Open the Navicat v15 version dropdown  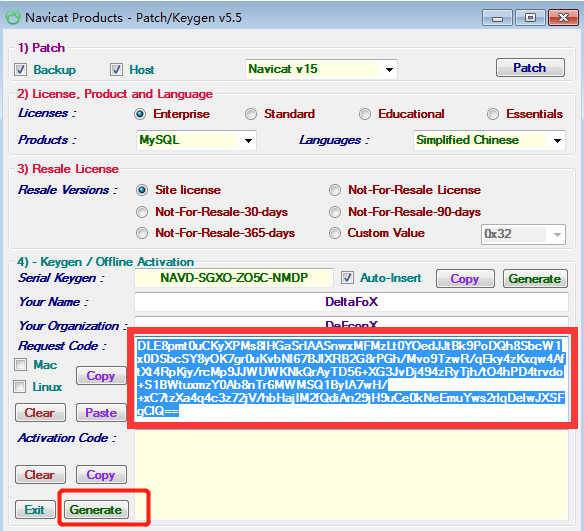click(x=321, y=69)
